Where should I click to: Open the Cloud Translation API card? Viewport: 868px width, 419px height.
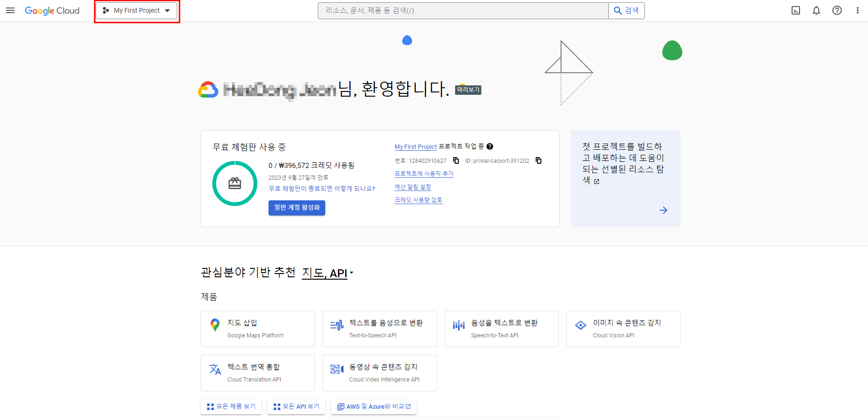pyautogui.click(x=258, y=373)
